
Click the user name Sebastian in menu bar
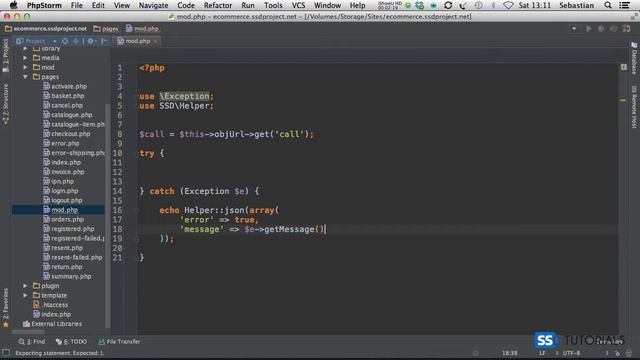click(x=576, y=5)
